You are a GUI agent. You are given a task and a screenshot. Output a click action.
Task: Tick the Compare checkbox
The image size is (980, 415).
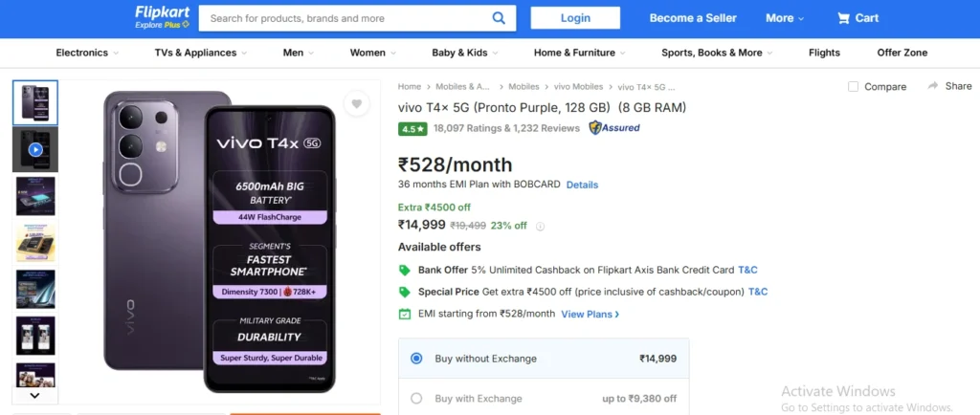click(x=854, y=87)
